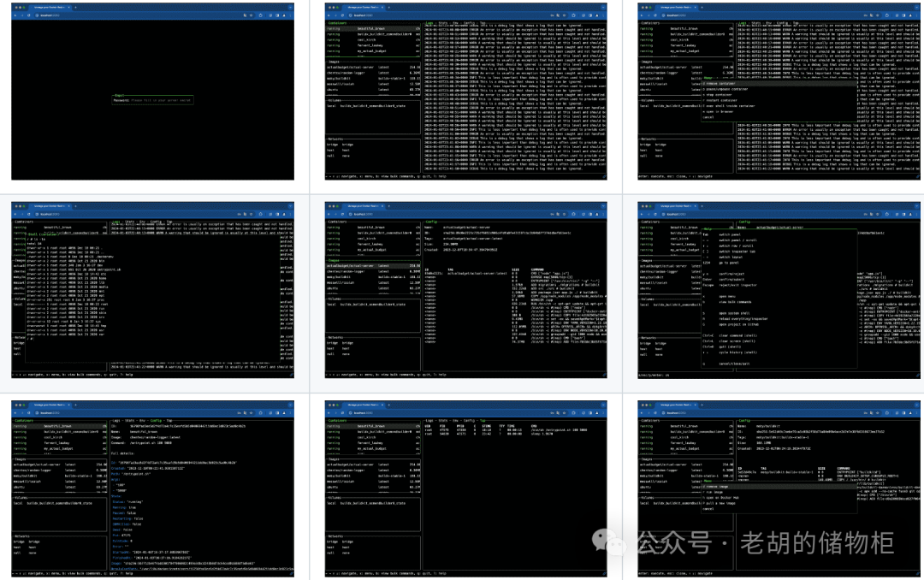Screen dimensions: 924x580
Task: Click reload icon in shell-session screenshot browser
Action: pyautogui.click(x=28, y=214)
